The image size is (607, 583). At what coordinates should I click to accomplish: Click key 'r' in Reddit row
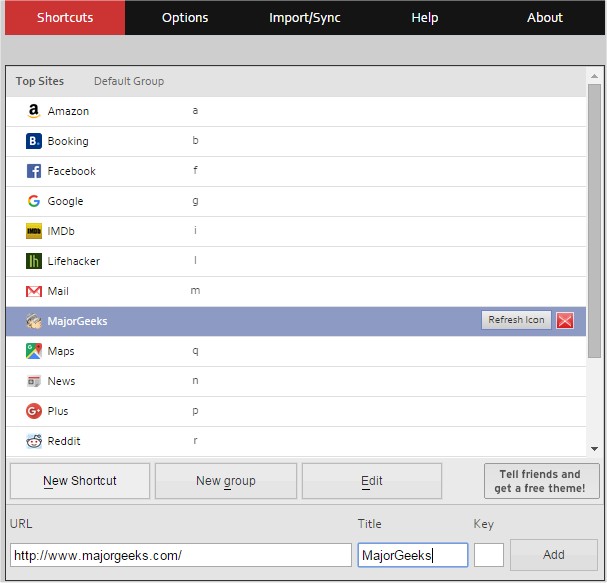click(x=195, y=441)
